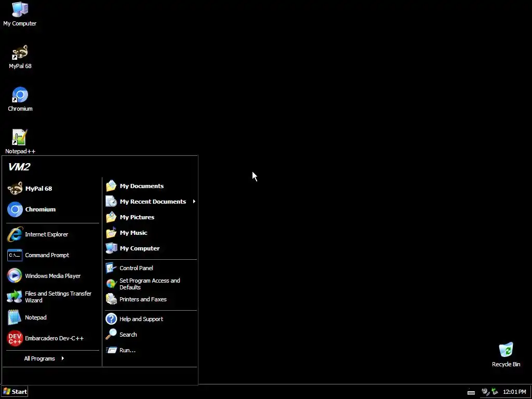This screenshot has width=532, height=399.
Task: Click the My Music folder icon
Action: pyautogui.click(x=111, y=233)
